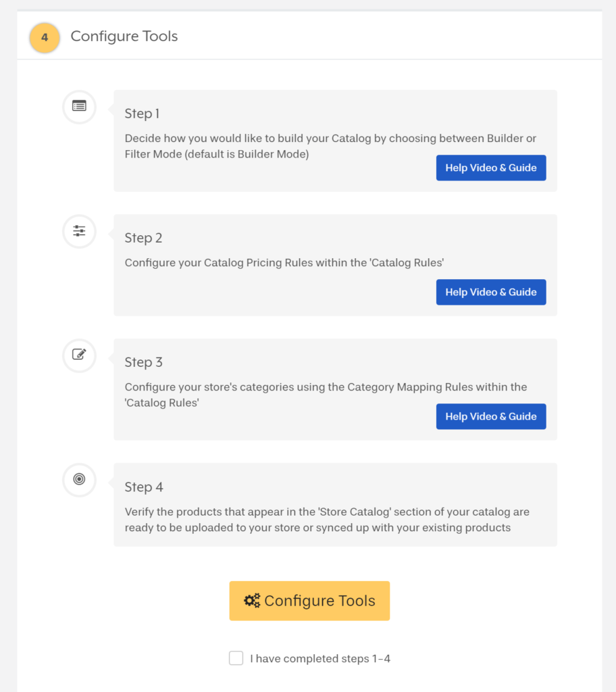Select the yellow step number 4 badge

click(44, 38)
